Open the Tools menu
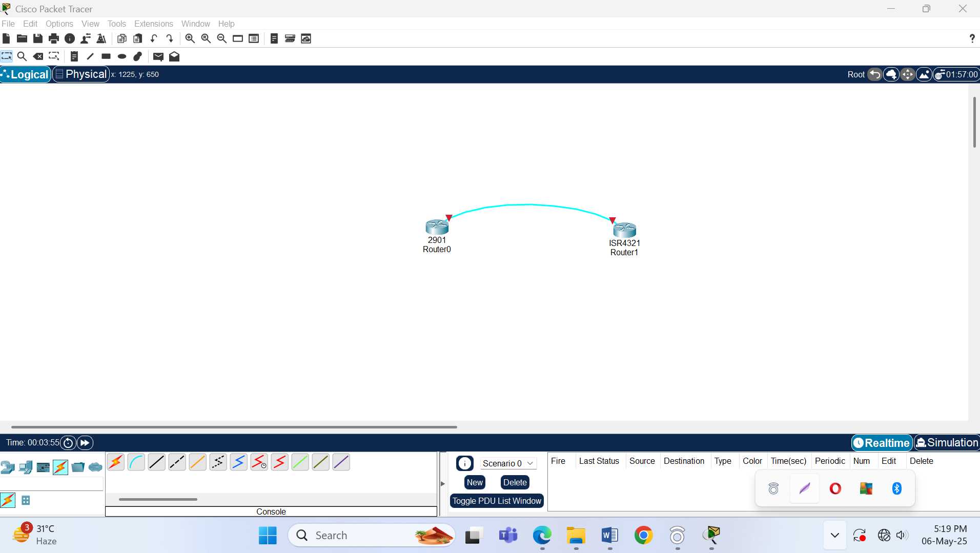 117,24
